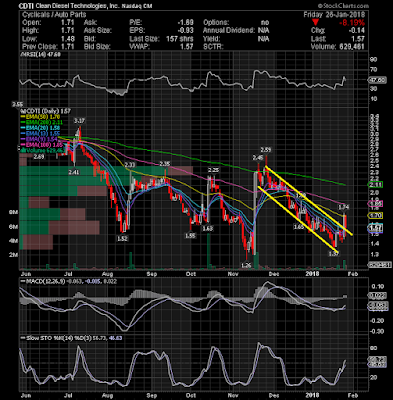The height and width of the screenshot is (400, 393).
Task: Click the purple EMA(9) legend entry
Action: [x=38, y=140]
